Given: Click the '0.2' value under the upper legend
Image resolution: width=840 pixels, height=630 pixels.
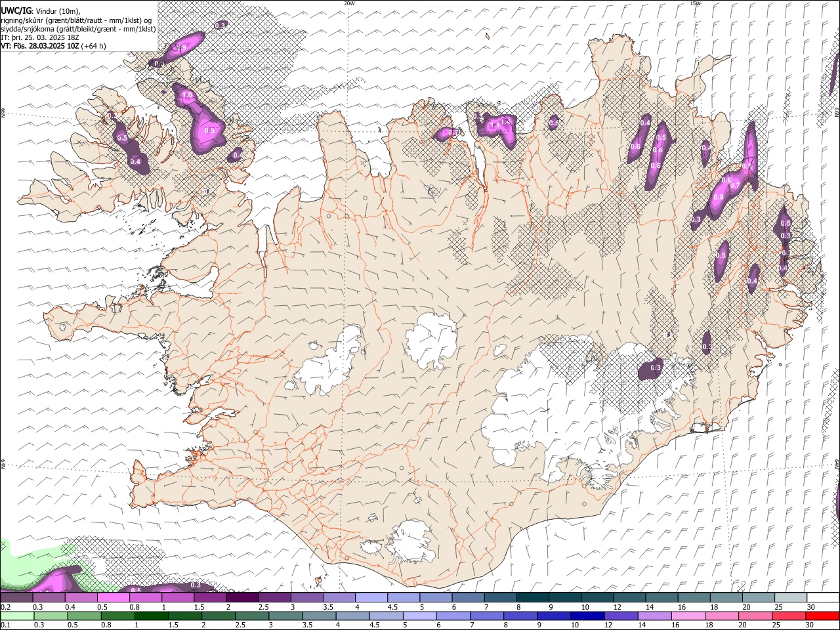Looking at the screenshot, I should [5, 607].
